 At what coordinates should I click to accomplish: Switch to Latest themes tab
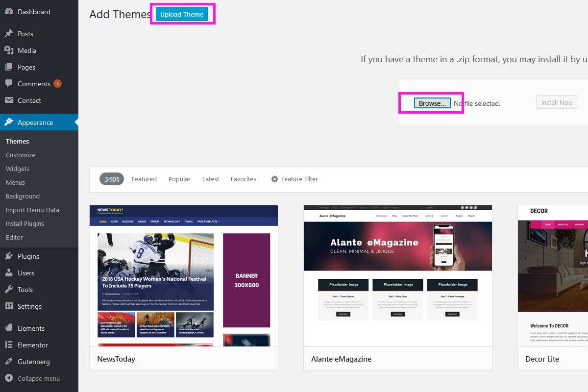211,179
